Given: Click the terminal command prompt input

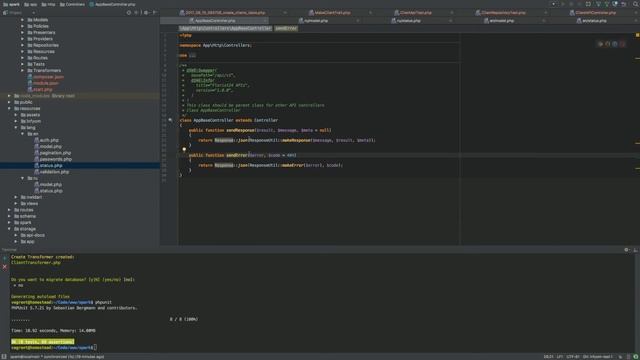Looking at the screenshot, I should coord(95,348).
